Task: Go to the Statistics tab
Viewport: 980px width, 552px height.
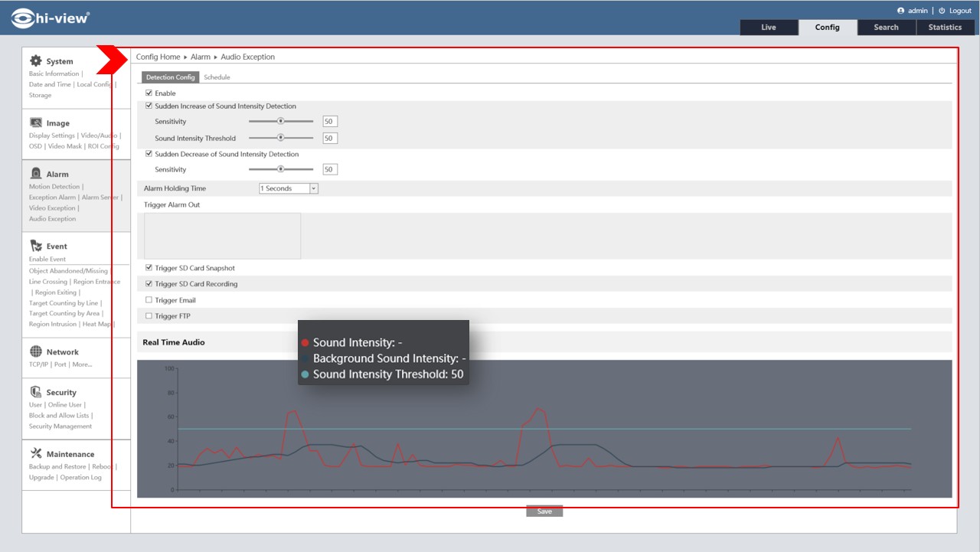Action: point(945,28)
